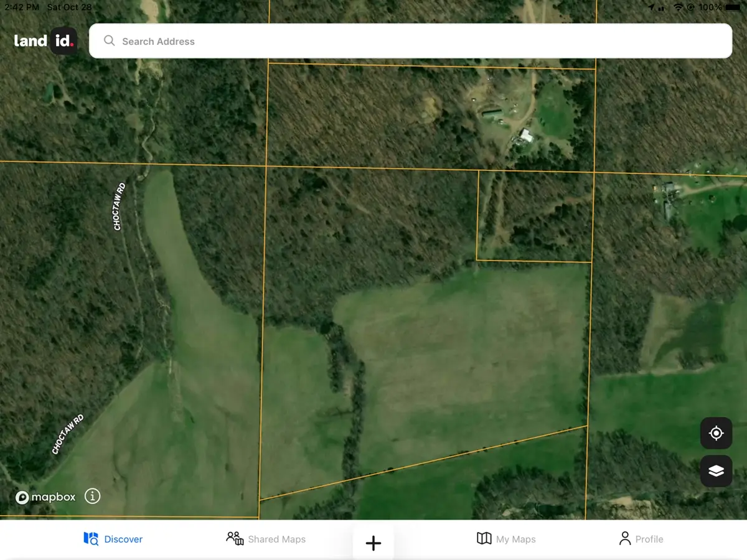Click the magnifying glass search icon
This screenshot has height=560, width=747.
click(x=109, y=41)
